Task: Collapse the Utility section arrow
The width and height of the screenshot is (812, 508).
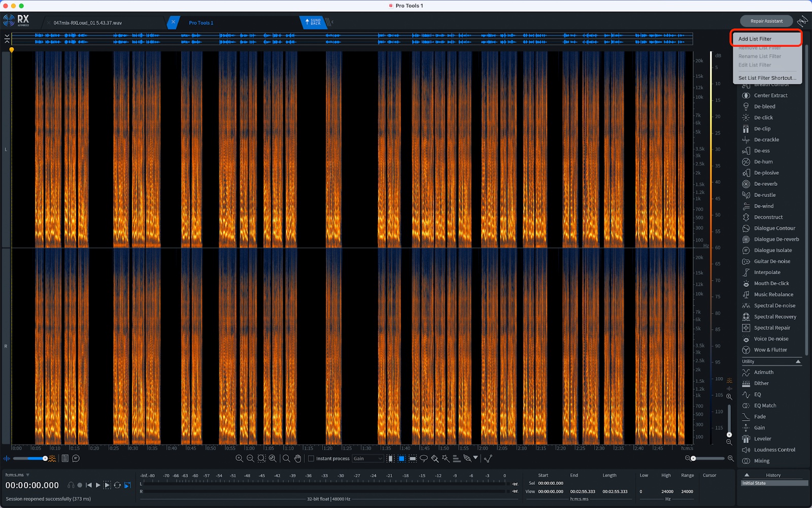Action: 798,361
